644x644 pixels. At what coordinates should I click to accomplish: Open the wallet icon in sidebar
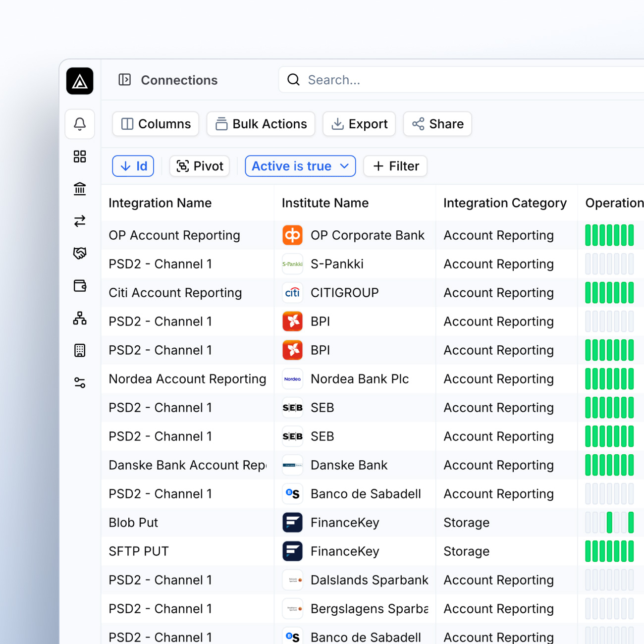point(80,286)
